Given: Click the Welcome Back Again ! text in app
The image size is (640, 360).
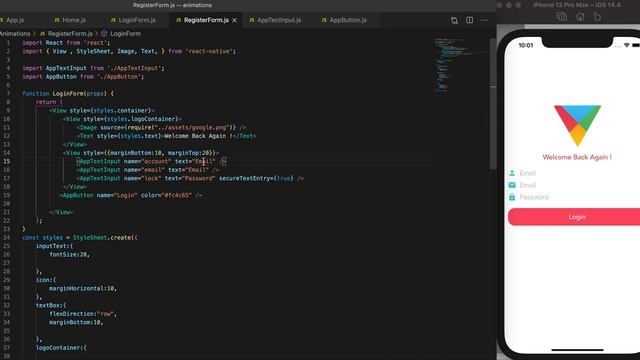Looking at the screenshot, I should tap(577, 157).
